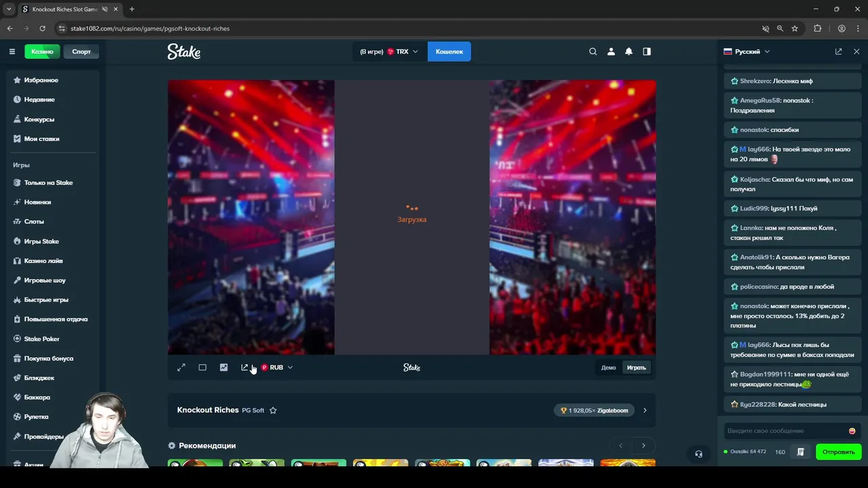This screenshot has height=488, width=868.
Task: Add Knockout Riches to favorites star
Action: coord(273,410)
